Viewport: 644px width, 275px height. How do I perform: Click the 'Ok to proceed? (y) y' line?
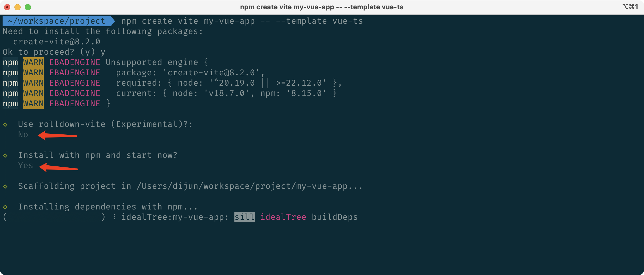click(x=54, y=52)
